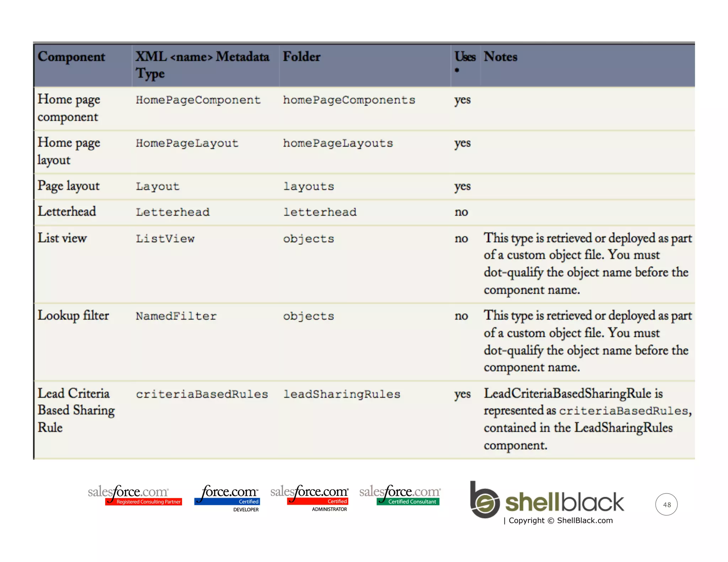Viewport: 728px width, 562px height.
Task: Click the leadSharingRules folder cell
Action: [342, 394]
